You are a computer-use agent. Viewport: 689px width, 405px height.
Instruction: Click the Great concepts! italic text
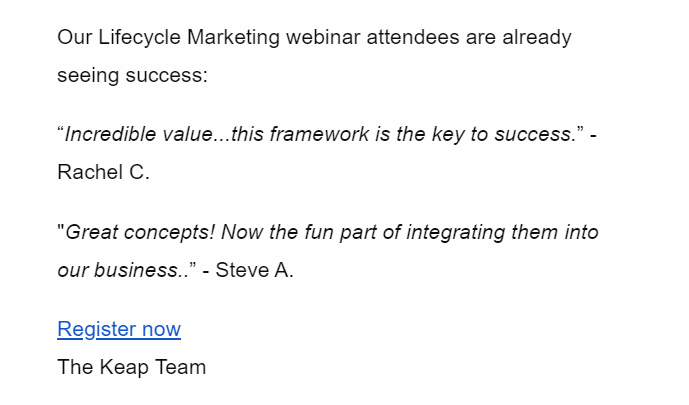[140, 232]
